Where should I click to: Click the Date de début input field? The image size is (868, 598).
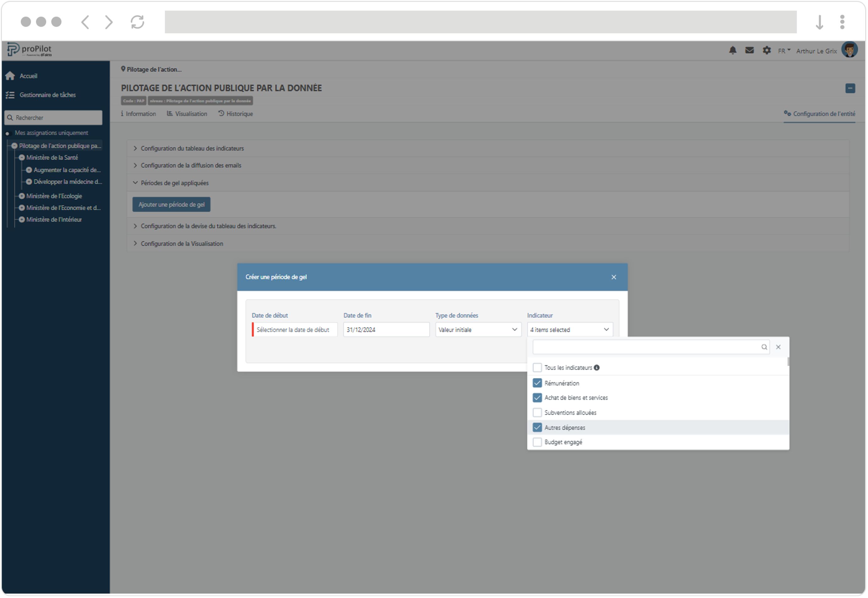pos(295,330)
